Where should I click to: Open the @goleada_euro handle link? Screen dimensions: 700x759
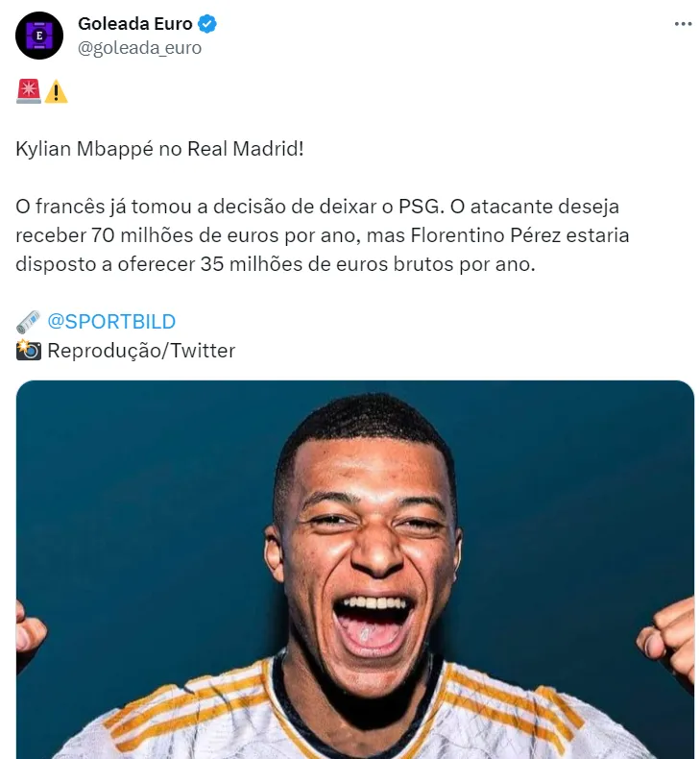click(x=139, y=48)
